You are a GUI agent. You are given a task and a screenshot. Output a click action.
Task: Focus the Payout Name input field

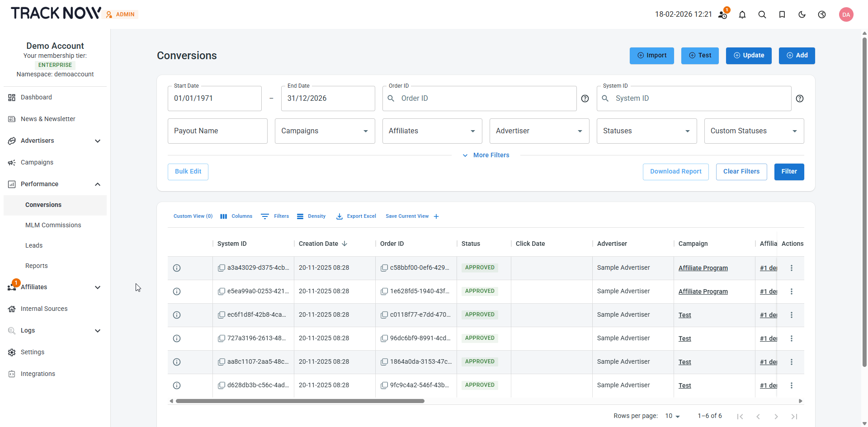coord(217,131)
